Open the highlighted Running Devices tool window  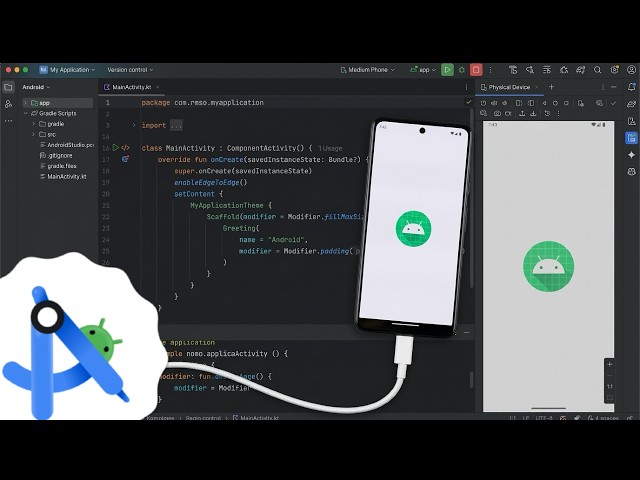click(x=631, y=138)
